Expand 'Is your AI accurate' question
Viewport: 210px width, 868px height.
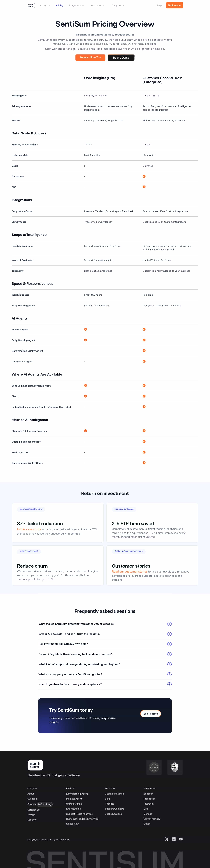tap(105, 634)
